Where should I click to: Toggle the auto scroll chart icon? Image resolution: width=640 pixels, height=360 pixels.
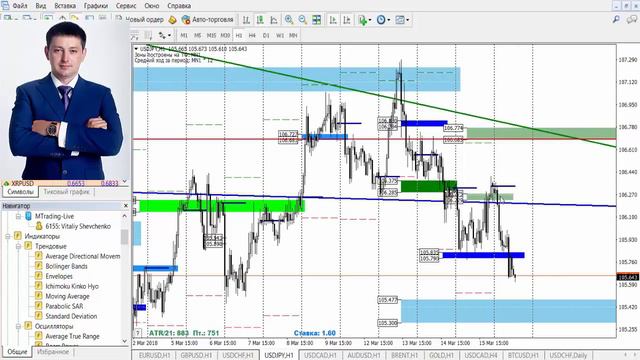[333, 20]
